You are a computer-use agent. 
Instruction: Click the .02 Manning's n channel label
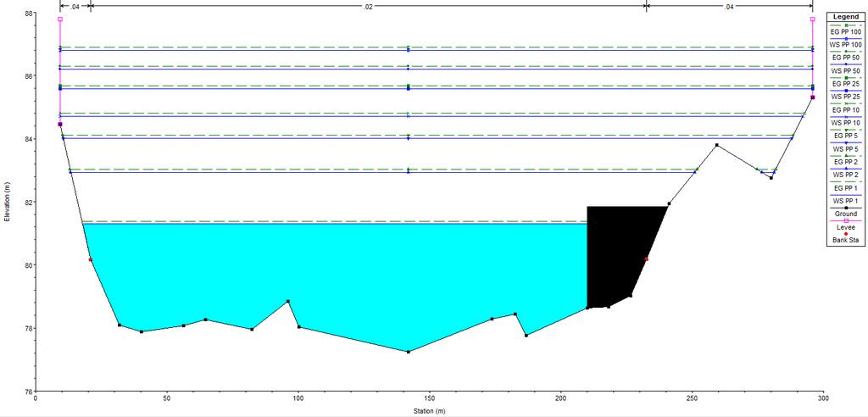pos(368,7)
